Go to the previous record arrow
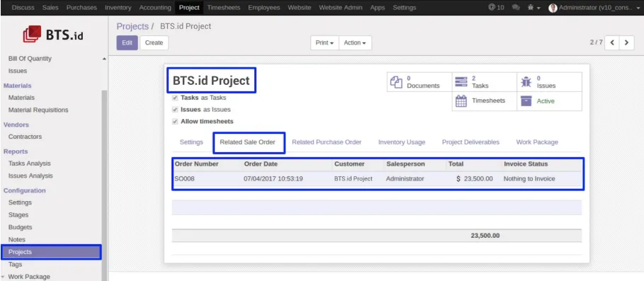The width and height of the screenshot is (644, 281). click(612, 42)
